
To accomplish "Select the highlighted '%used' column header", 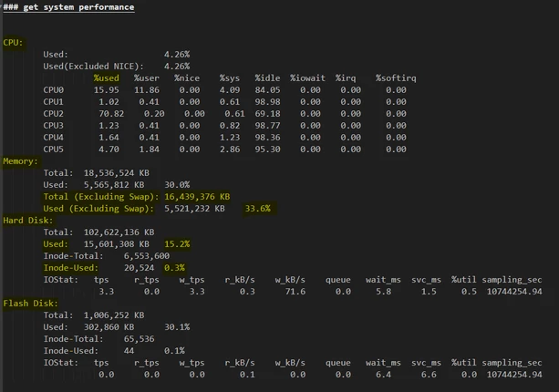I will tap(107, 78).
